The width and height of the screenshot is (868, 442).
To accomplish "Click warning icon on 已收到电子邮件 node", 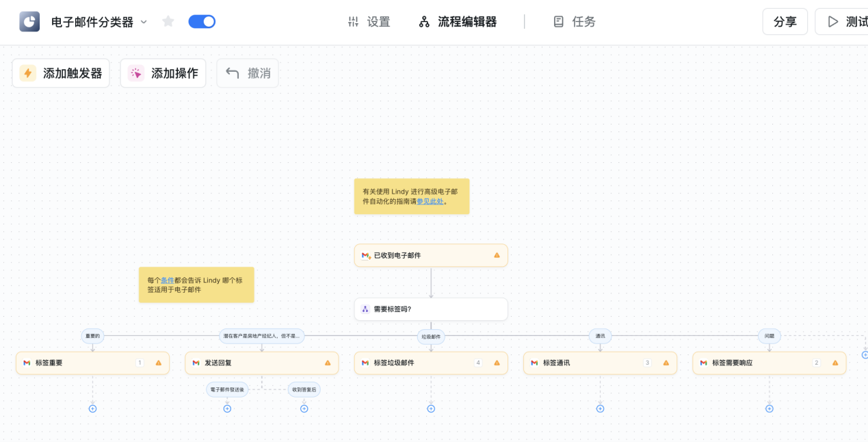I will coord(497,255).
